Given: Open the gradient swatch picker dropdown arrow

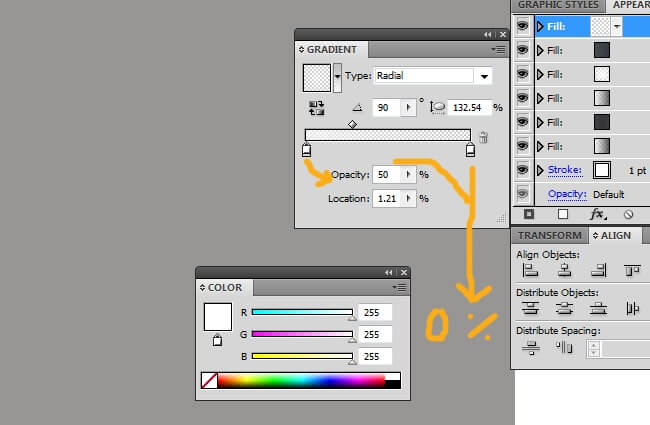Looking at the screenshot, I should pyautogui.click(x=337, y=77).
